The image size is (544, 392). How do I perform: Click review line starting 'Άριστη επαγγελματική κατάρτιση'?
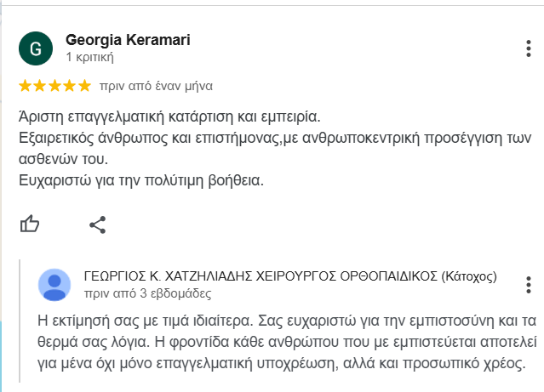tap(169, 116)
